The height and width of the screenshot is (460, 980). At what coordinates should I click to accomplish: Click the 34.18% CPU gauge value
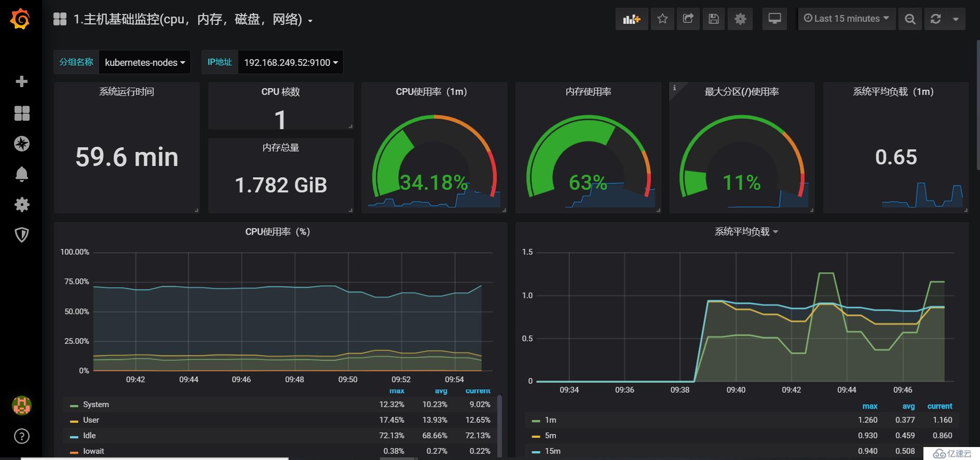[x=434, y=183]
